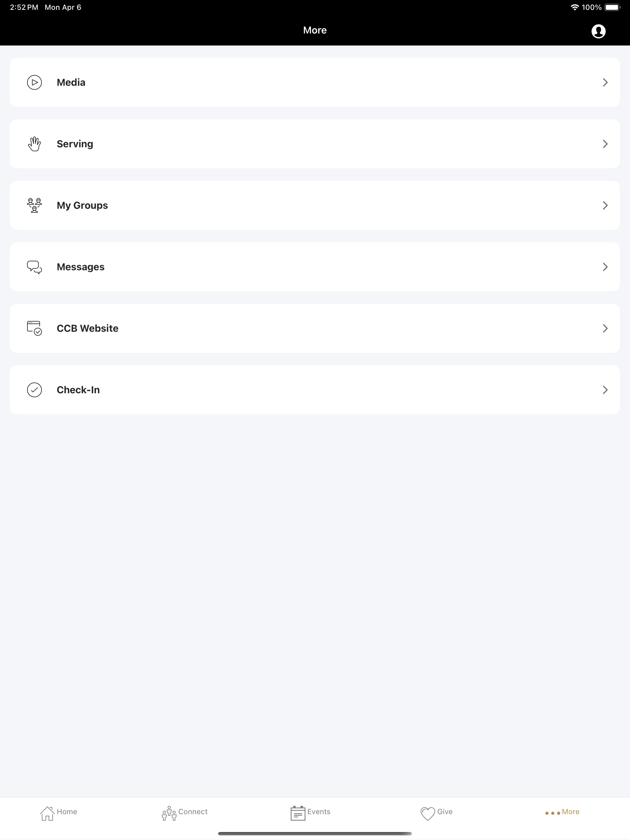This screenshot has height=840, width=630.
Task: Tap the home indicator bar
Action: click(x=315, y=834)
